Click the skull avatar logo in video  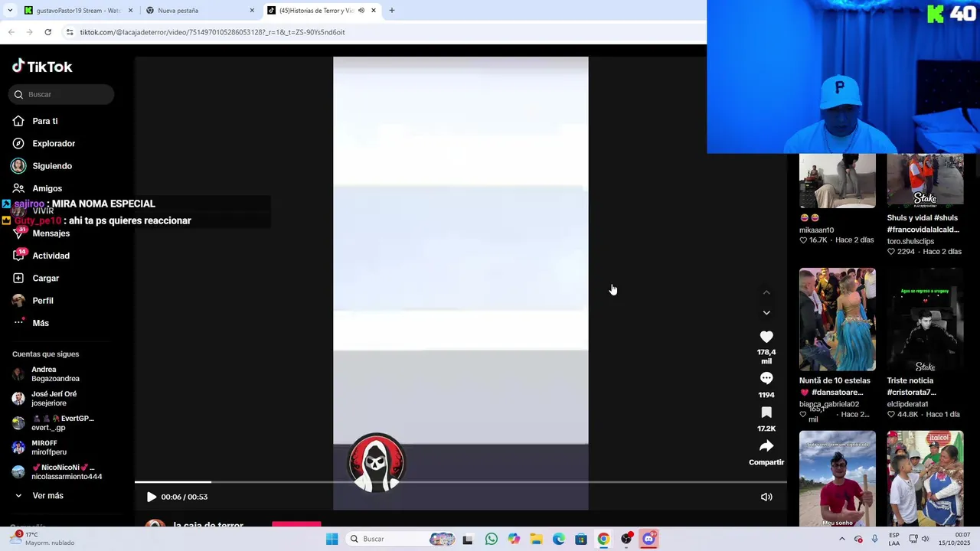click(x=376, y=462)
